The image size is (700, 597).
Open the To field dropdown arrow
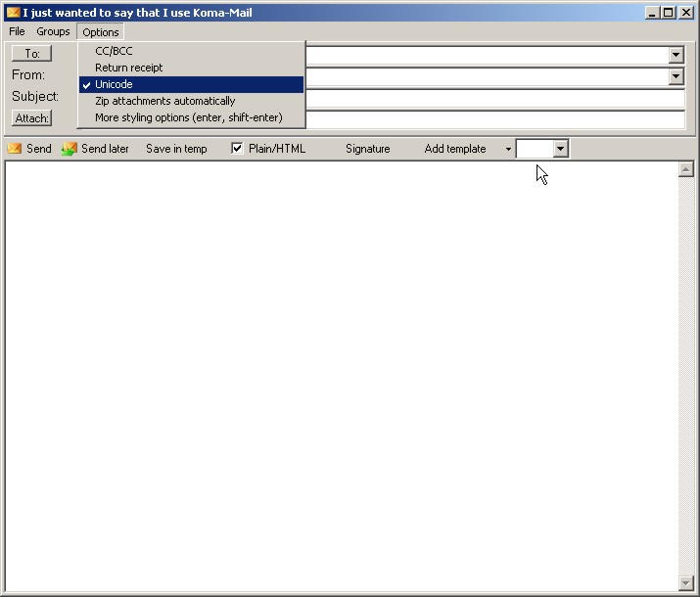[676, 55]
